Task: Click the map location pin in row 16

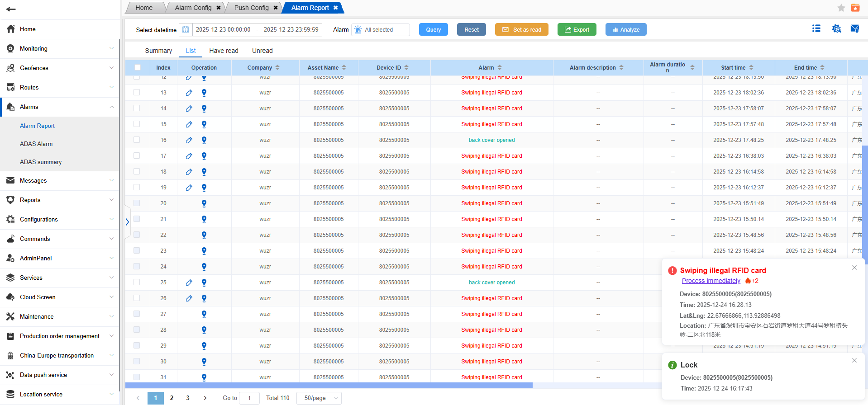Action: tap(204, 140)
